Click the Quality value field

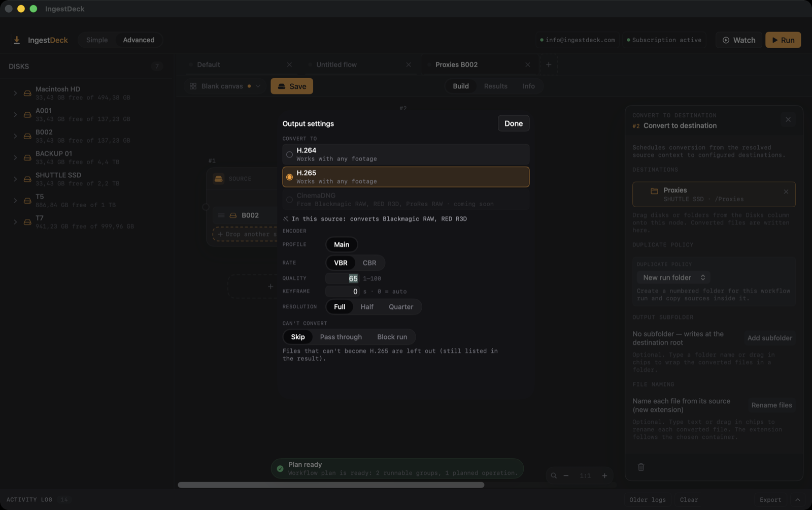(x=343, y=278)
